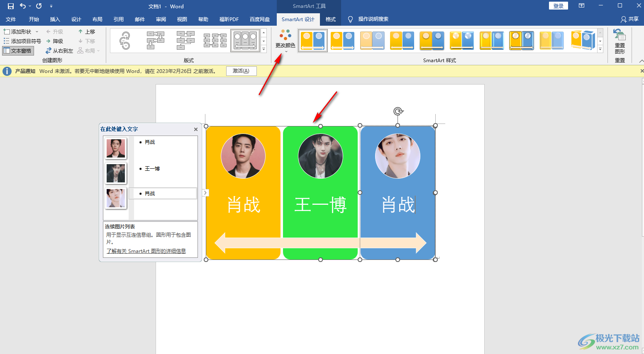This screenshot has height=354, width=644.
Task: Redo the last action
Action: 39,6
